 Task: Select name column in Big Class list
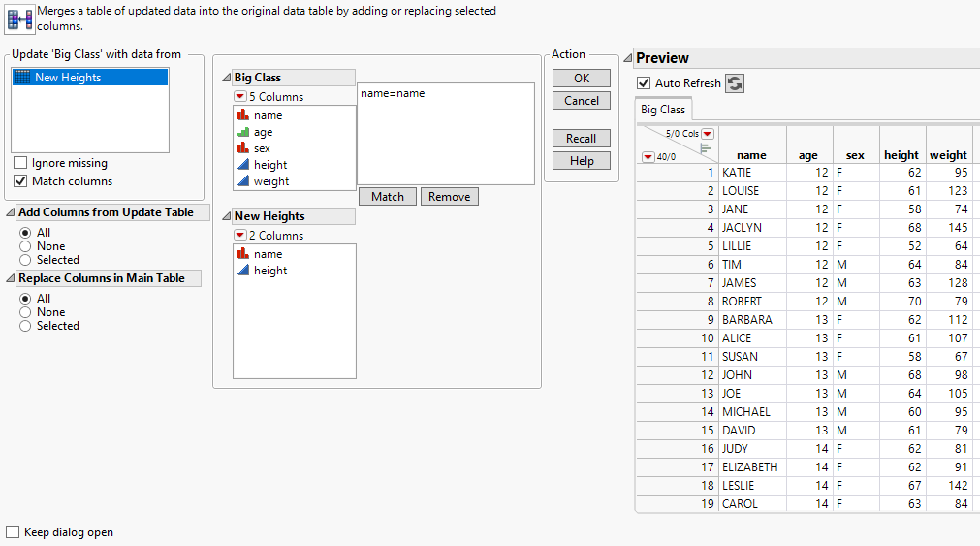(268, 115)
